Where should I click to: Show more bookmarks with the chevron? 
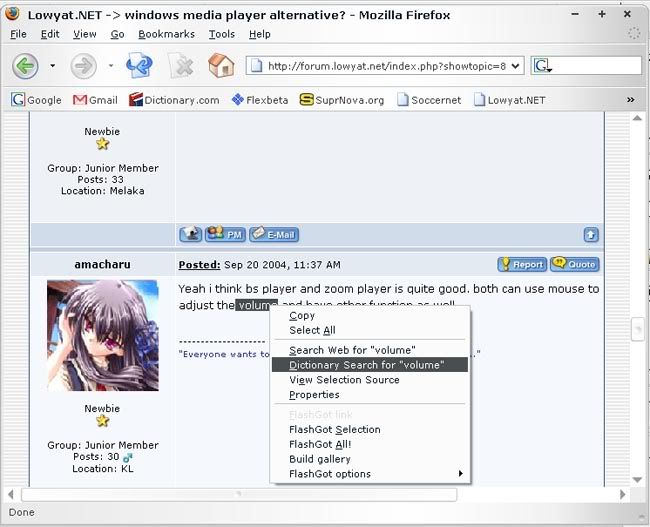(631, 100)
